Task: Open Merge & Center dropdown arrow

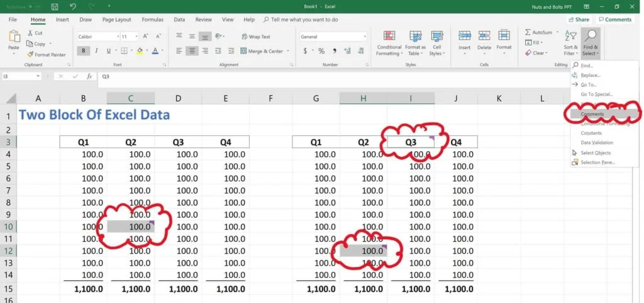Action: pos(288,51)
